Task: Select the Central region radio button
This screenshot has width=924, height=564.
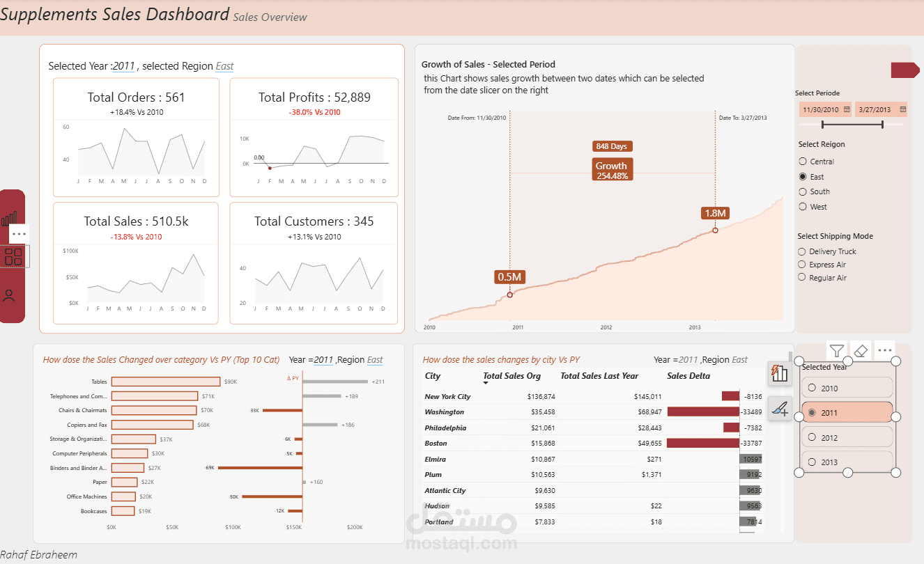Action: coord(803,161)
